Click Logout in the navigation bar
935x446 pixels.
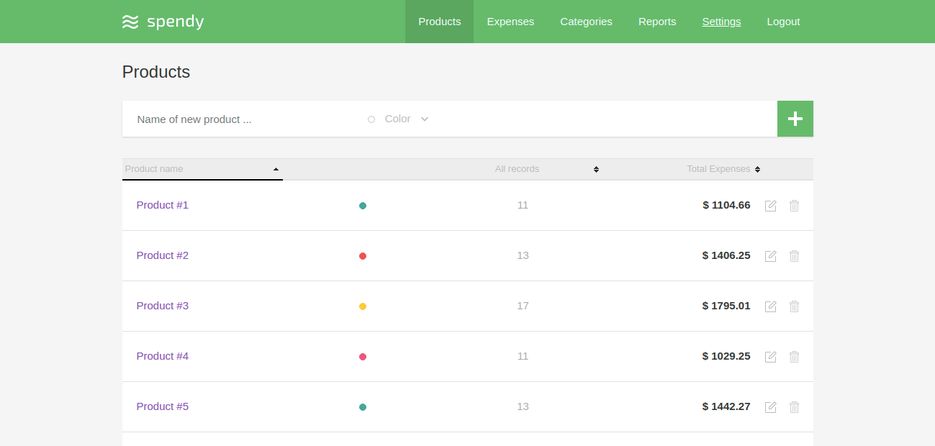(784, 21)
